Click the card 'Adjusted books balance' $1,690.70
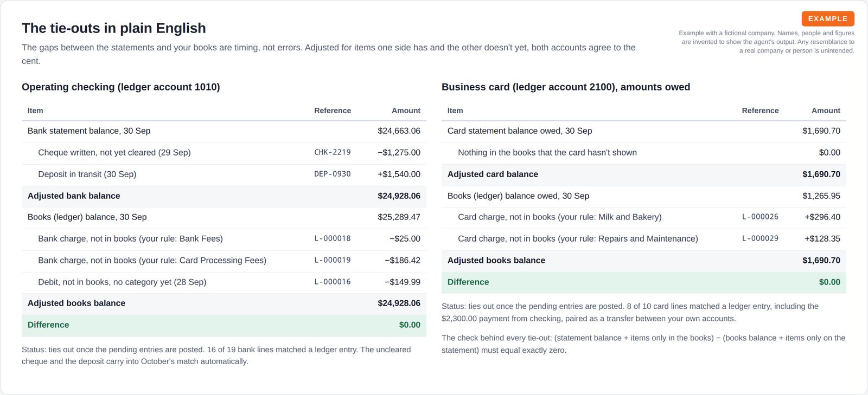This screenshot has height=395, width=868. [x=821, y=260]
